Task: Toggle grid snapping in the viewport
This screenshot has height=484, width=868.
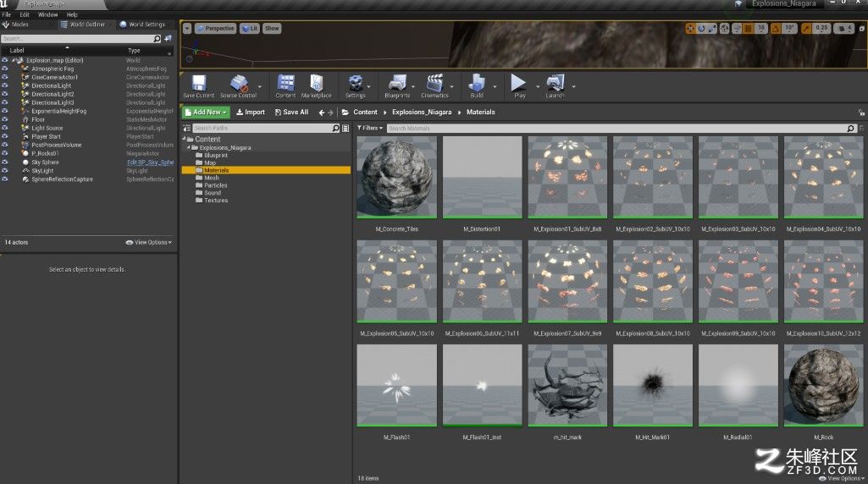Action: [x=748, y=28]
